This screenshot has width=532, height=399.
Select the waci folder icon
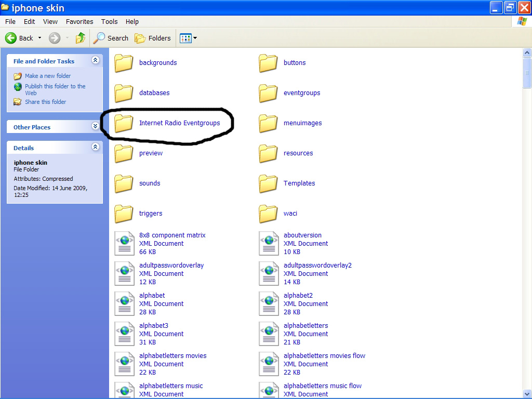click(x=268, y=214)
